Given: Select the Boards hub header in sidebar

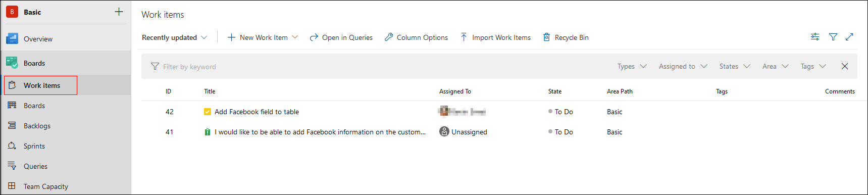Looking at the screenshot, I should point(34,63).
